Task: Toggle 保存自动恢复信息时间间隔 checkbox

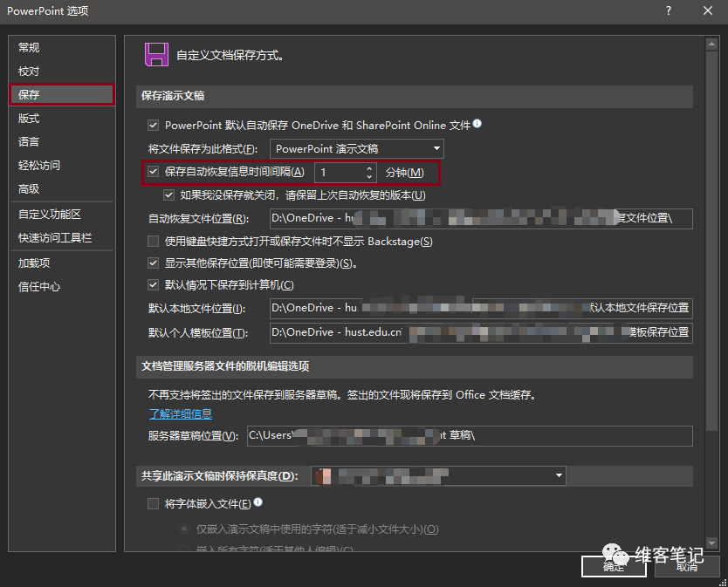Action: pos(154,172)
